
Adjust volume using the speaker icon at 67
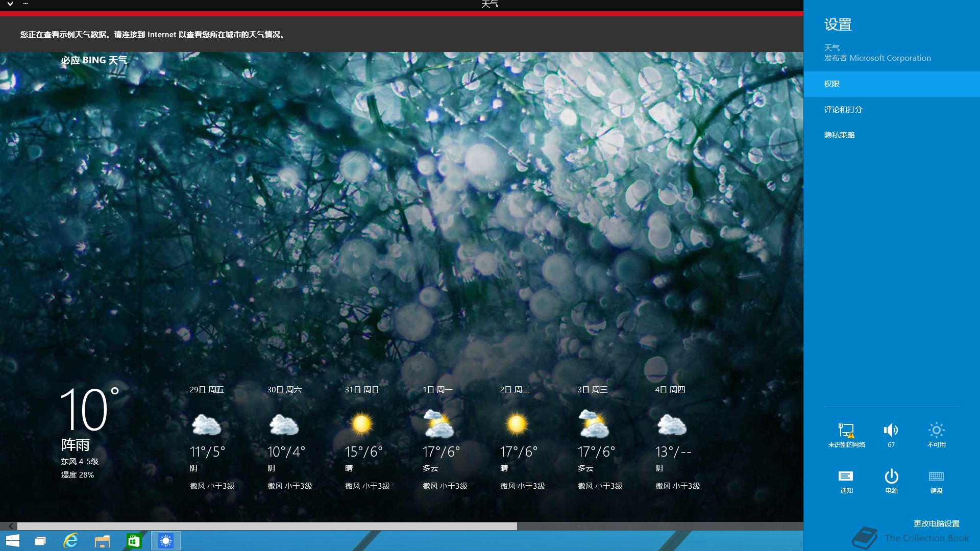891,435
